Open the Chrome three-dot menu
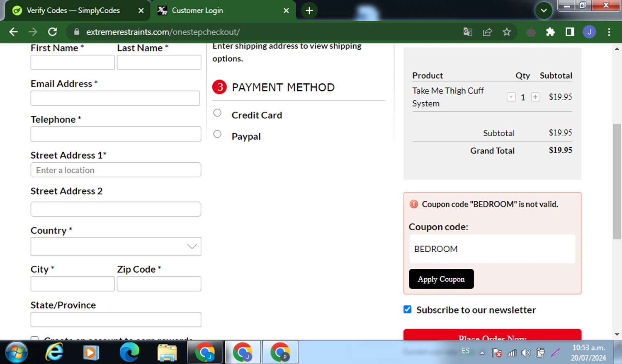 click(x=609, y=32)
